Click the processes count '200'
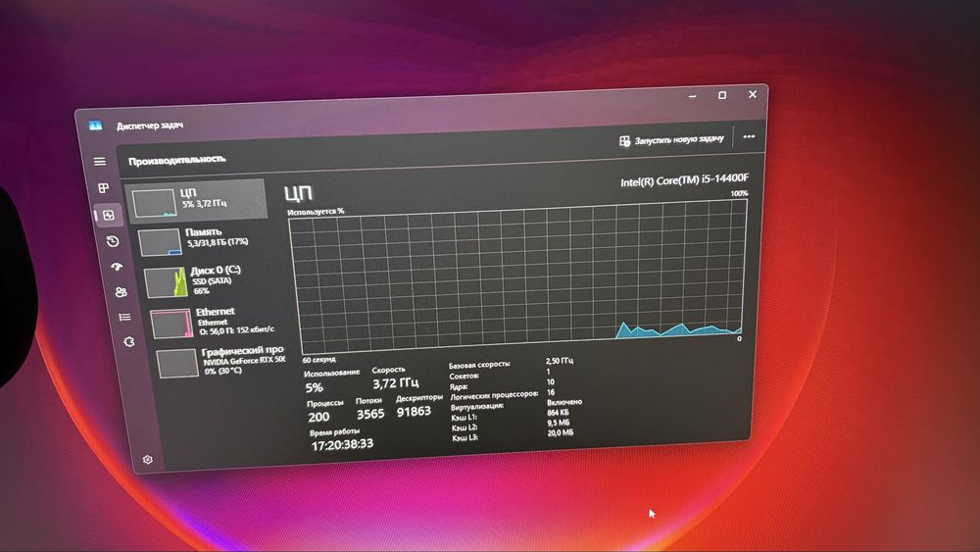This screenshot has height=552, width=980. tap(318, 417)
